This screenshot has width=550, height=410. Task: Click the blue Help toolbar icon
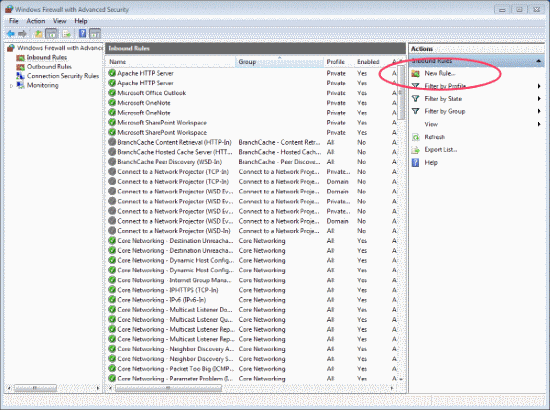click(82, 33)
